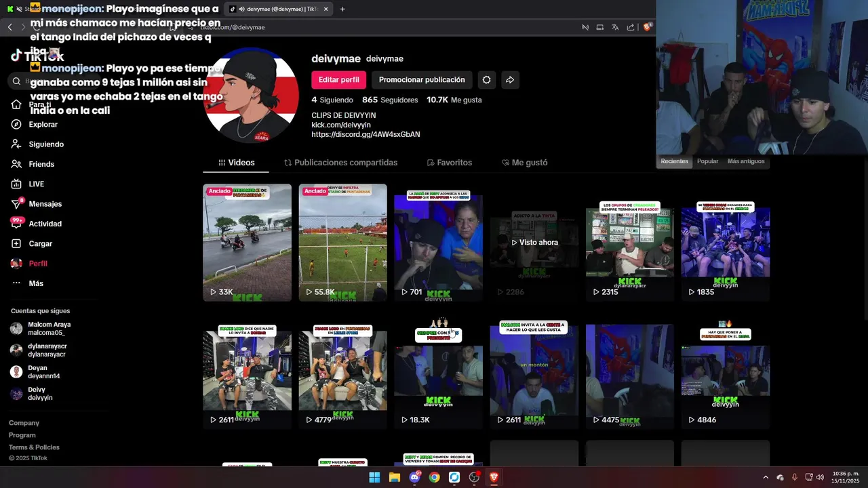
Task: Open Perfil avatar icon in sidebar
Action: pos(16,264)
